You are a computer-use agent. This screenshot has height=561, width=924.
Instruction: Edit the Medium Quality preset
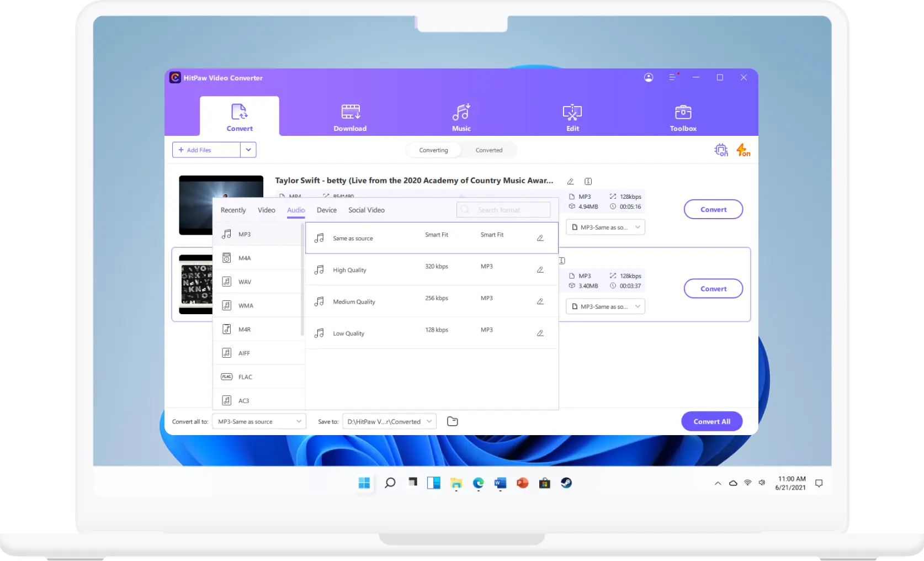coord(540,301)
